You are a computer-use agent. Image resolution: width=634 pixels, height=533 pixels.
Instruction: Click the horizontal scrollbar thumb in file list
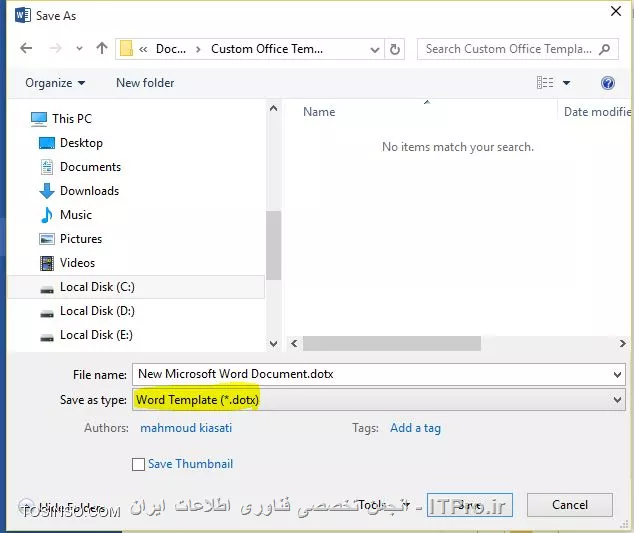pyautogui.click(x=392, y=344)
